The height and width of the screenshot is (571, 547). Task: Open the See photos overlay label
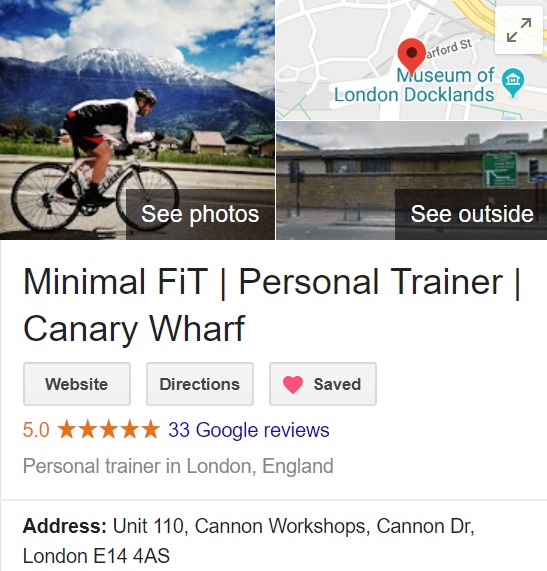200,214
